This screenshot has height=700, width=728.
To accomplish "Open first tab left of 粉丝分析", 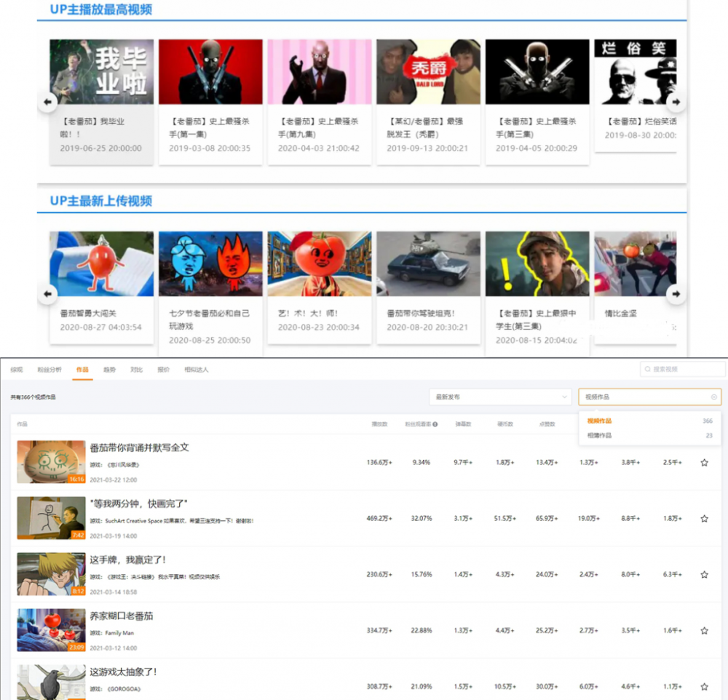I will pos(17,370).
